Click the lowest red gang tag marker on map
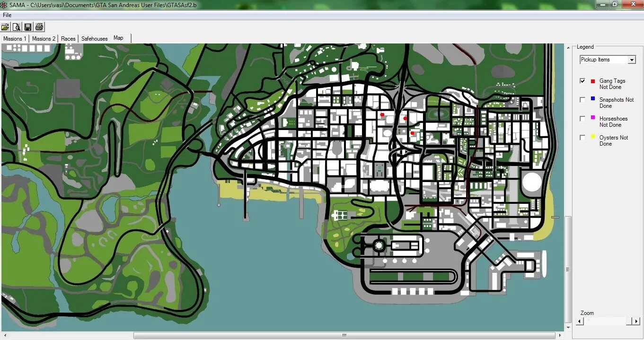This screenshot has height=340, width=644. [x=412, y=133]
